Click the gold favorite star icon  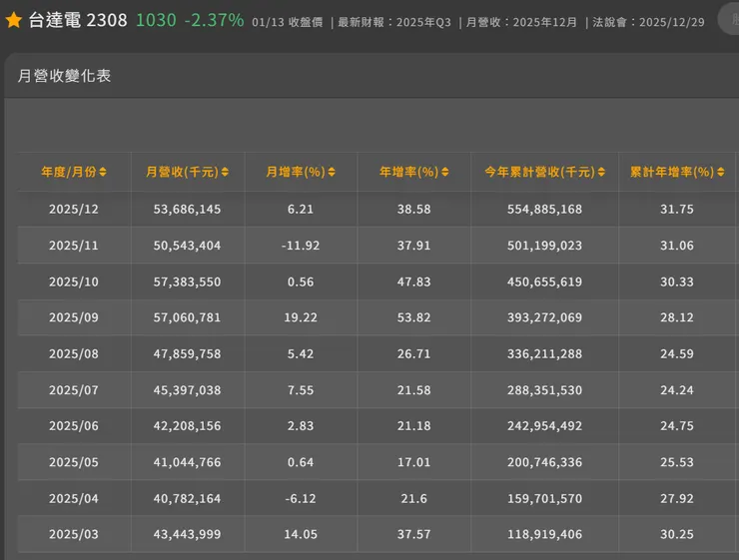(14, 20)
